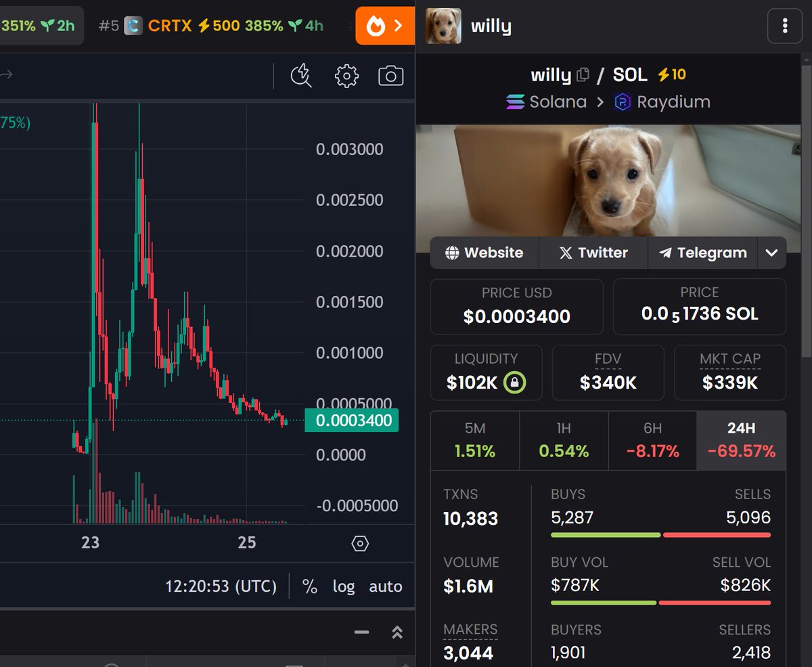Toggle log scale on chart
The width and height of the screenshot is (812, 667).
tap(344, 586)
